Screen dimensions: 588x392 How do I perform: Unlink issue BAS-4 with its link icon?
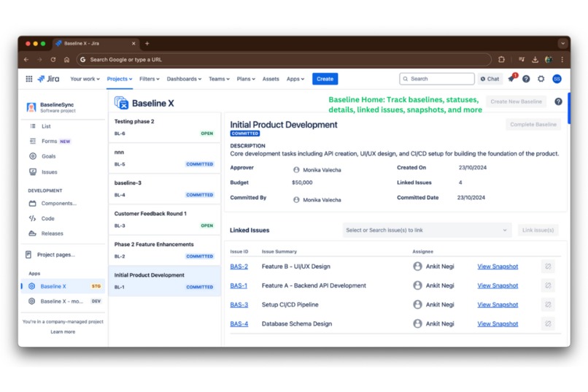(548, 323)
